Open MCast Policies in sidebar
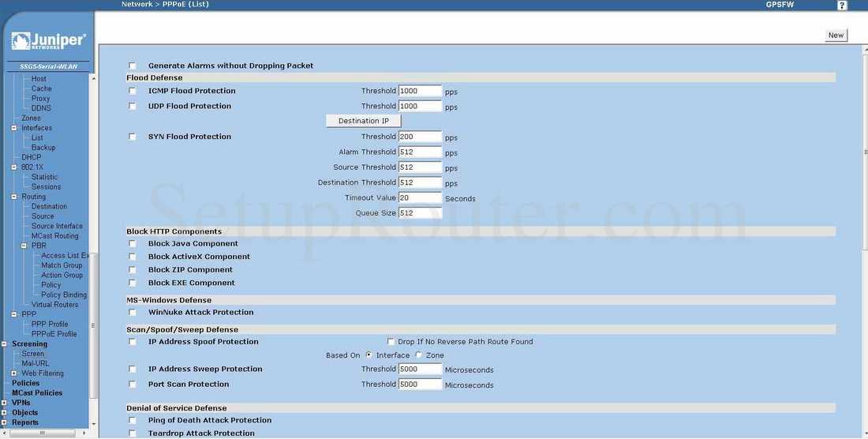This screenshot has width=868, height=439. coord(37,393)
